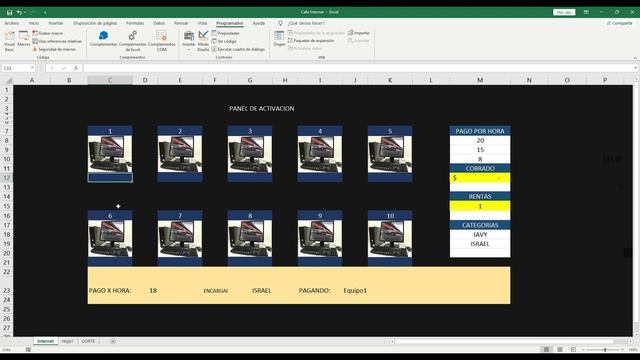Open Seguridad de macros settings

point(54,49)
